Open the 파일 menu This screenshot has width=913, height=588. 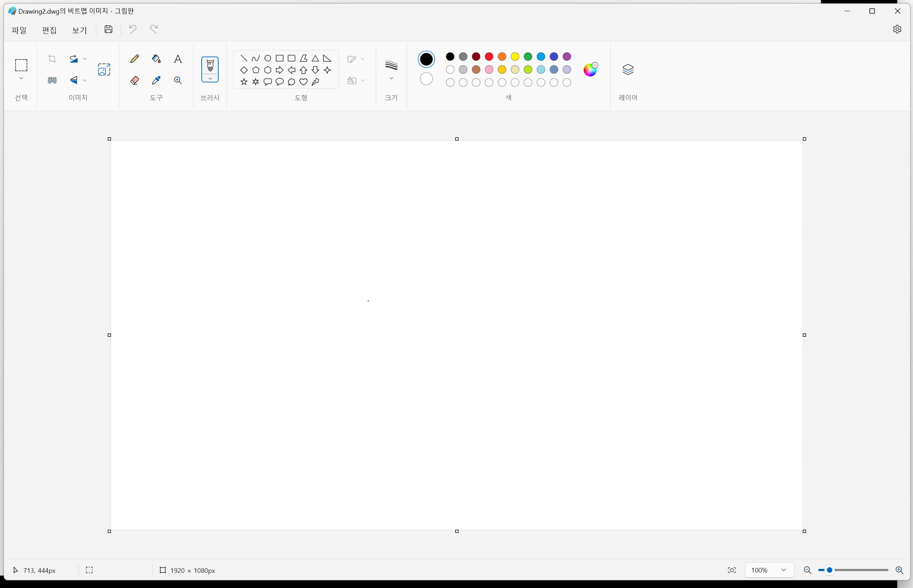pyautogui.click(x=19, y=30)
